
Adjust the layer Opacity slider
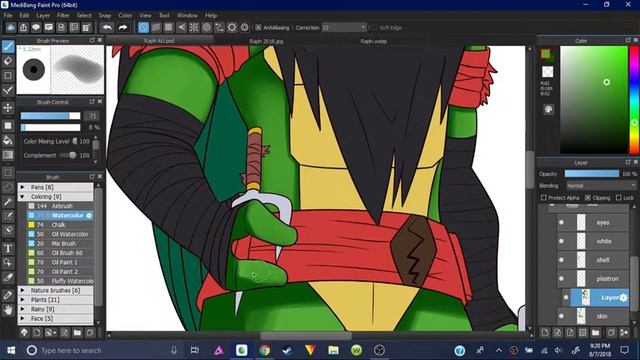[x=591, y=174]
